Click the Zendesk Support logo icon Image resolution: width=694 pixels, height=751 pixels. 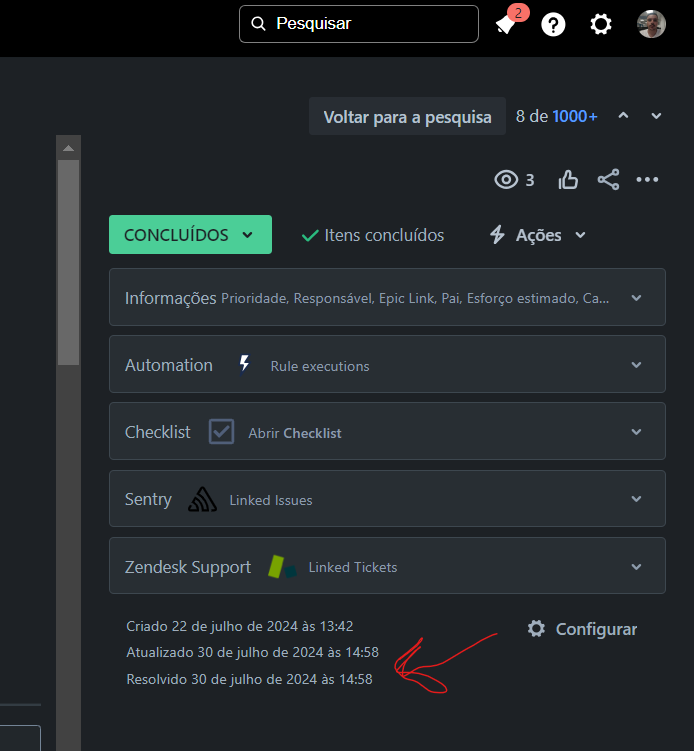[282, 567]
